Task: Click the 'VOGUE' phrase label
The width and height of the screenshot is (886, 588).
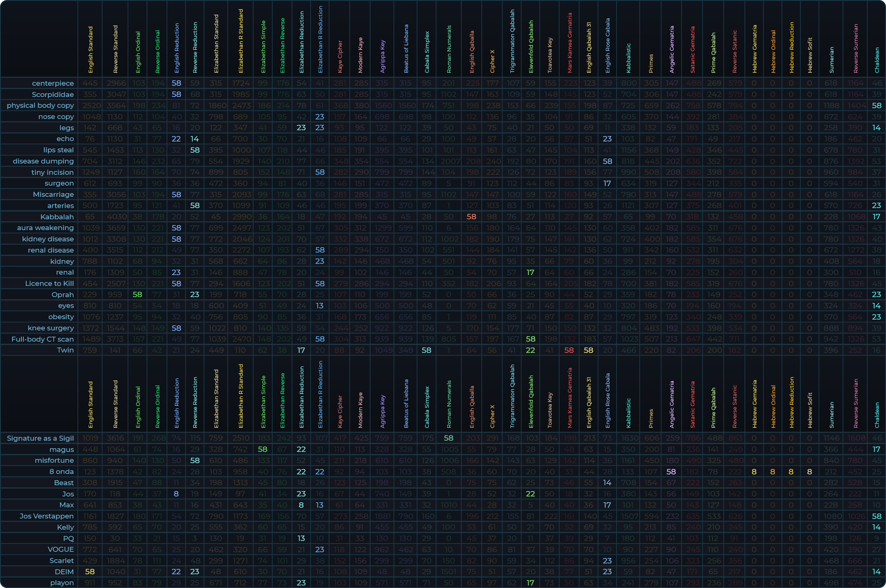Action: point(61,549)
